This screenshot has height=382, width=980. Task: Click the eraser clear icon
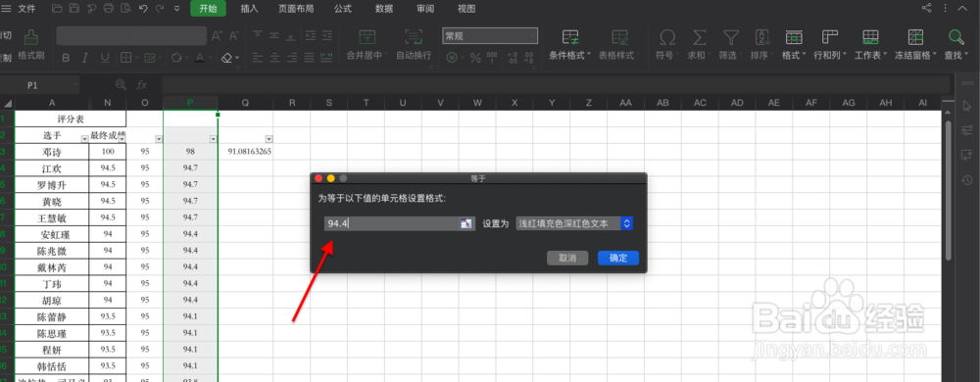pos(227,58)
